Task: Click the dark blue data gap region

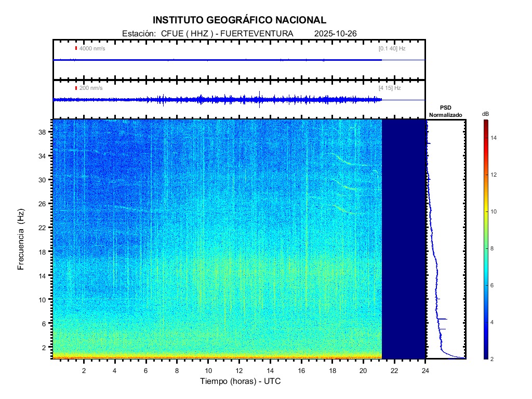Action: coord(404,239)
